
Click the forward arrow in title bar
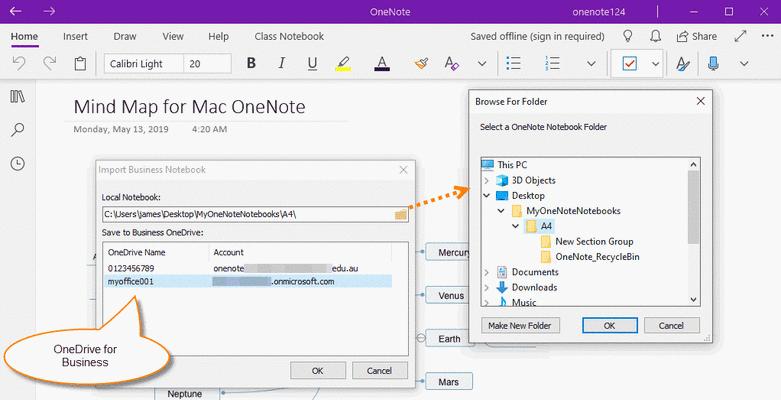(49, 11)
